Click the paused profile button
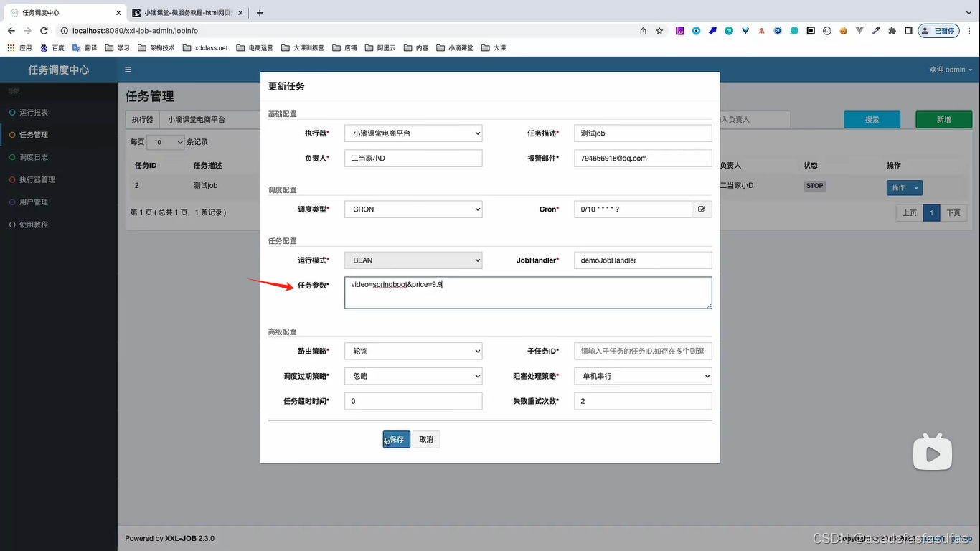Image resolution: width=980 pixels, height=551 pixels. (x=939, y=31)
